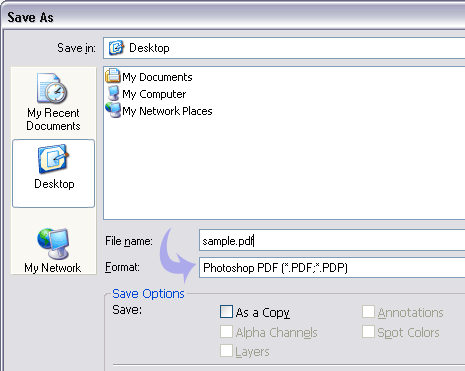Toggle the Alpha Channels checkbox
The height and width of the screenshot is (371, 465).
click(x=226, y=332)
